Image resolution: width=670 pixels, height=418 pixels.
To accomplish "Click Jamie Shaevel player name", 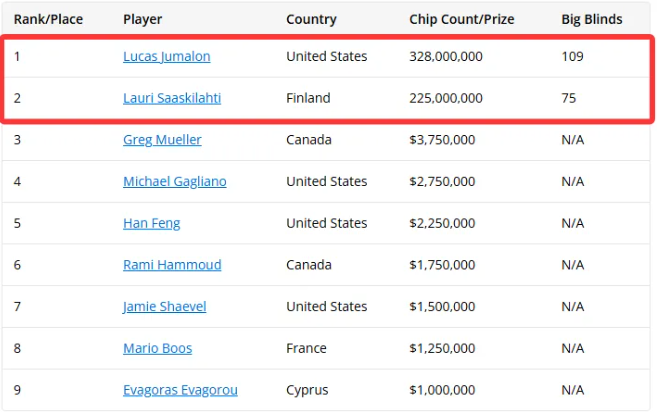I will pyautogui.click(x=165, y=307).
